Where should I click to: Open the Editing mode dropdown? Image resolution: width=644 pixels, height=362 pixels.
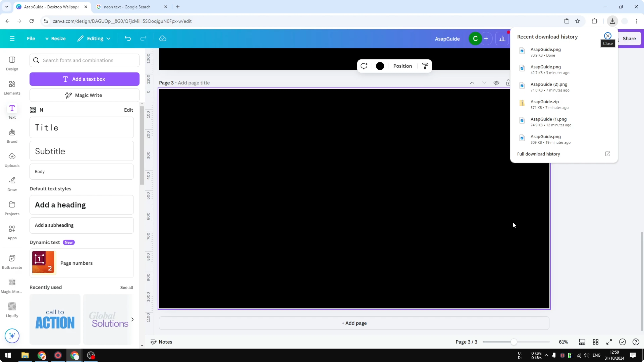94,38
